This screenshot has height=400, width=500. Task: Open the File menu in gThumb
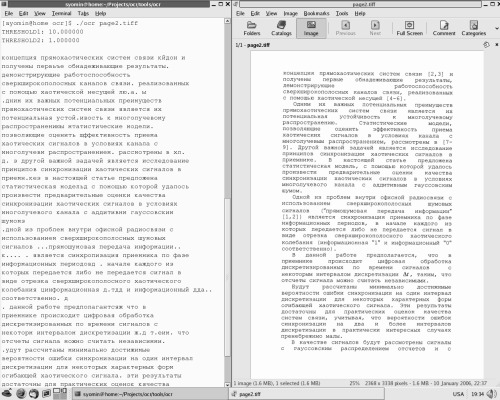point(240,13)
